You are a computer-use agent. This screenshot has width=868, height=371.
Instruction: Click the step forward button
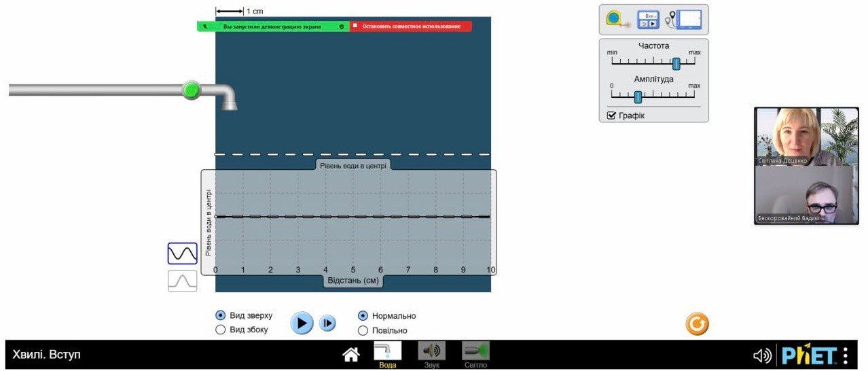coord(327,323)
